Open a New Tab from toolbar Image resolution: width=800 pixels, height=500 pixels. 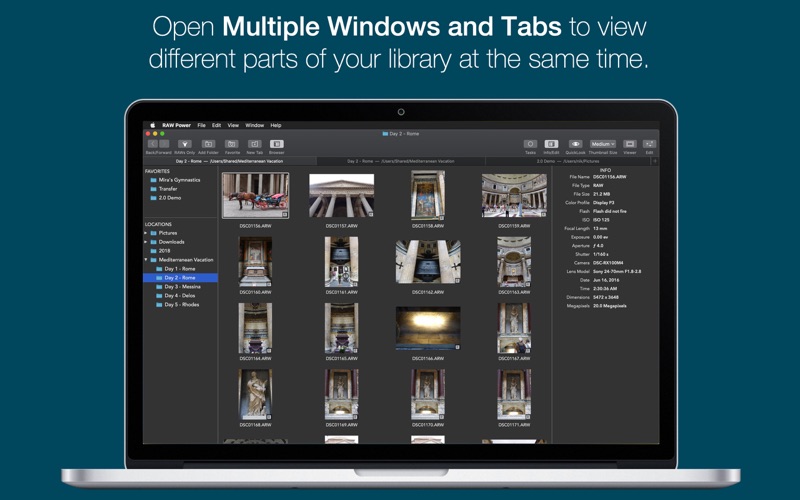tap(254, 144)
